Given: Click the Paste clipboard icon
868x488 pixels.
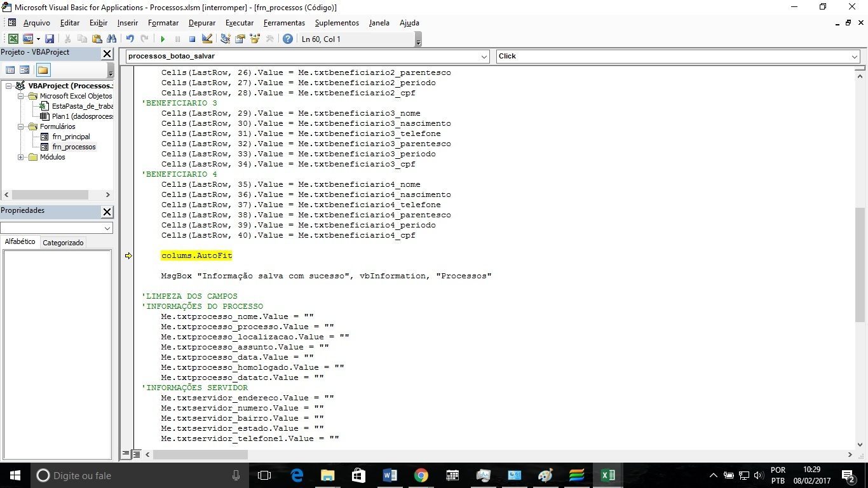Looking at the screenshot, I should 97,39.
